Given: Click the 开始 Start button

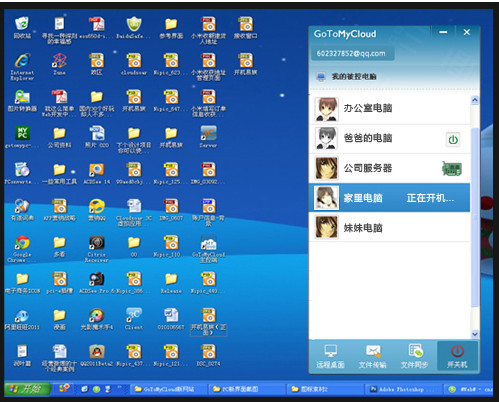Looking at the screenshot, I should pyautogui.click(x=27, y=389).
